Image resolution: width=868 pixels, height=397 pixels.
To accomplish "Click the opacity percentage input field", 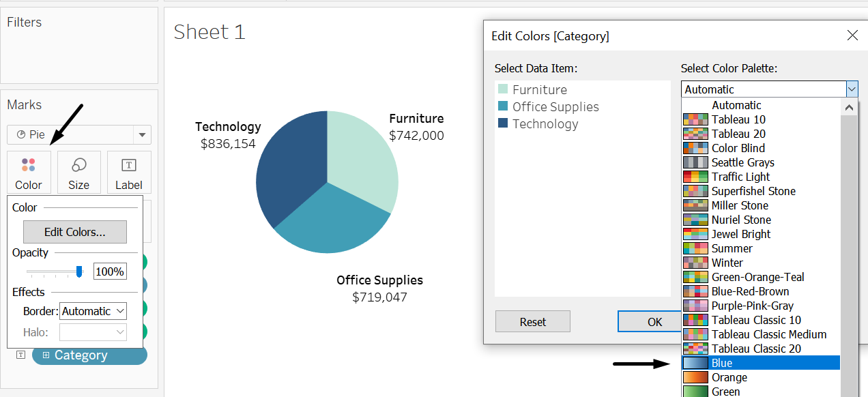I will (x=110, y=271).
